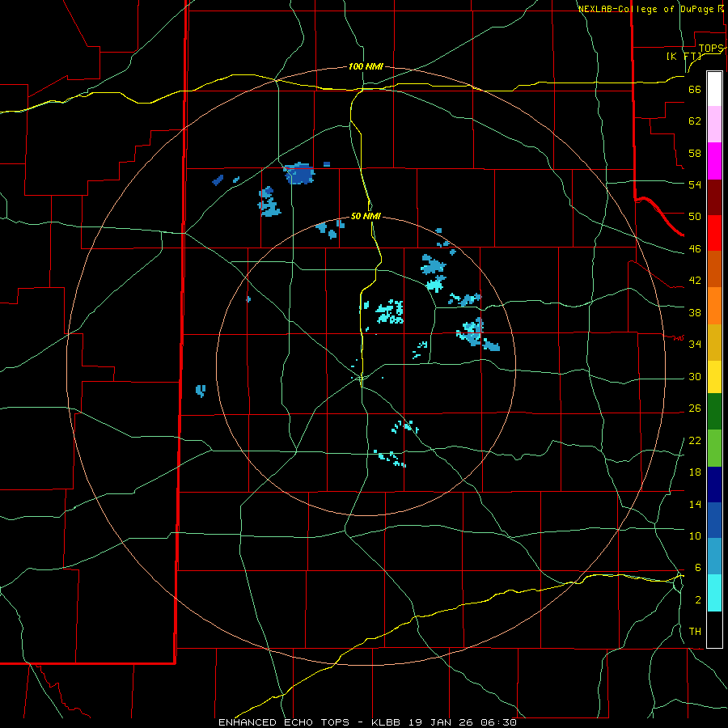728x728 pixels.
Task: Select the medium blue legend color band
Action: [714, 520]
